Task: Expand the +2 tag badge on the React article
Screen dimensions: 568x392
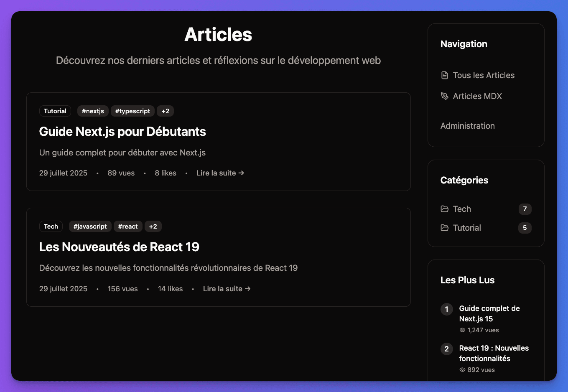Action: click(x=153, y=226)
